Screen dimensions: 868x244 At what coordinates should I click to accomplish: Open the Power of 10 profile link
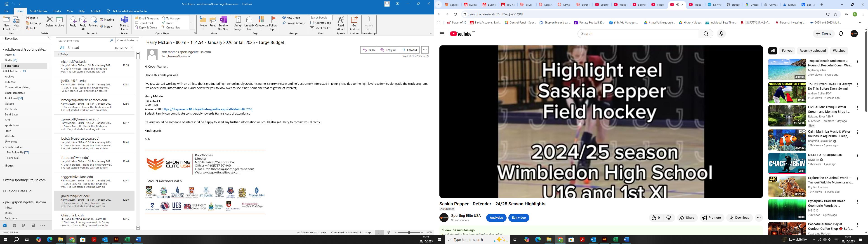click(x=207, y=109)
